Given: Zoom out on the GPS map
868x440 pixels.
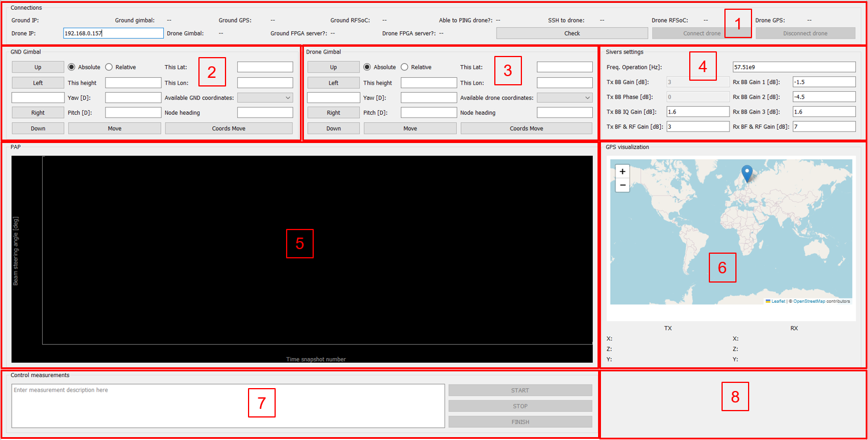Looking at the screenshot, I should point(622,185).
